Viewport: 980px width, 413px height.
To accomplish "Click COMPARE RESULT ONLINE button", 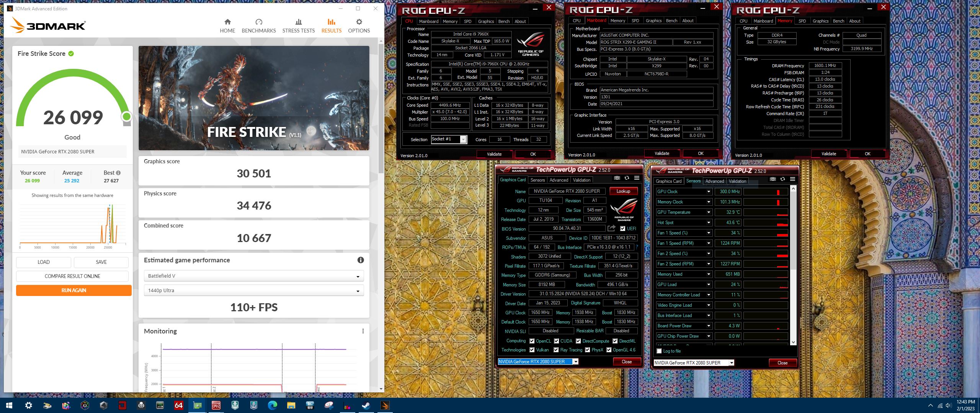I will point(72,276).
